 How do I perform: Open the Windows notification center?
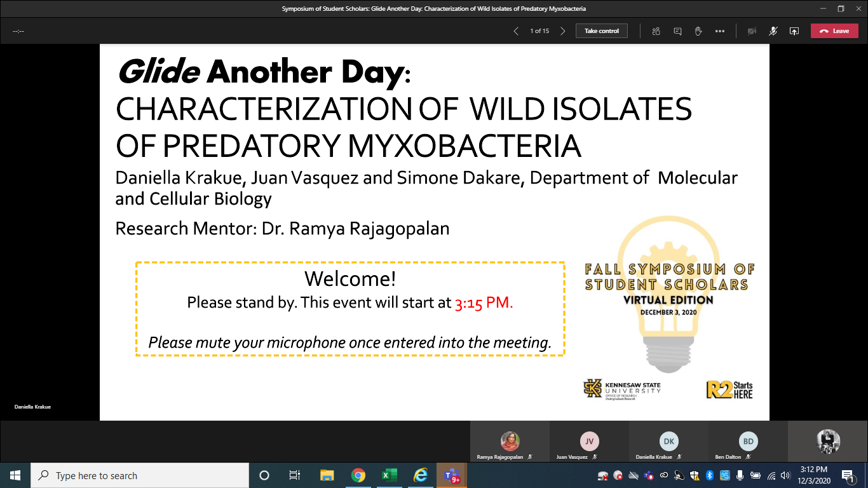click(848, 475)
